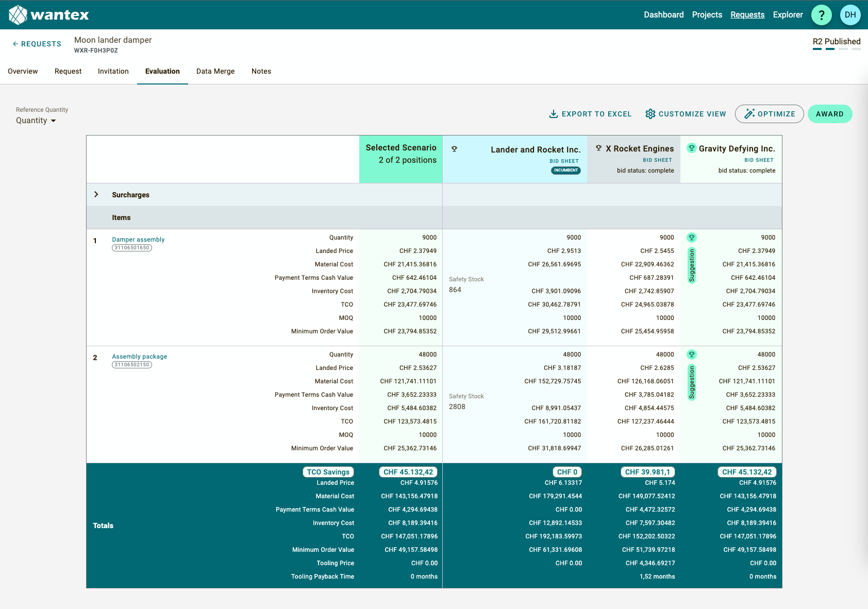868x609 pixels.
Task: Open the Overview tab
Action: [23, 71]
